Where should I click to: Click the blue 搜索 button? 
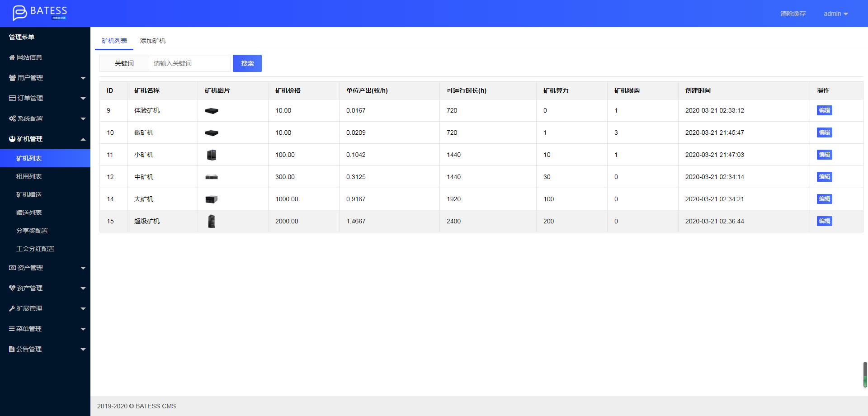pyautogui.click(x=247, y=63)
